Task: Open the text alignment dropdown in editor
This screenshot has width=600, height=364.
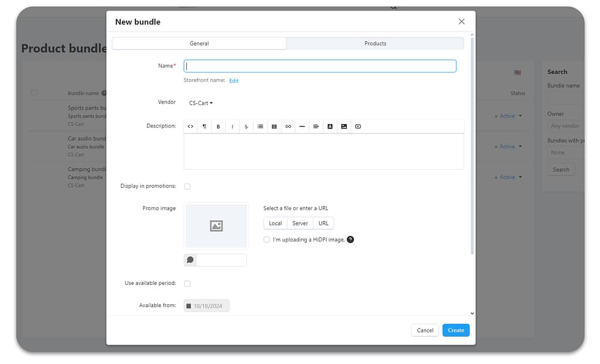Action: [316, 126]
